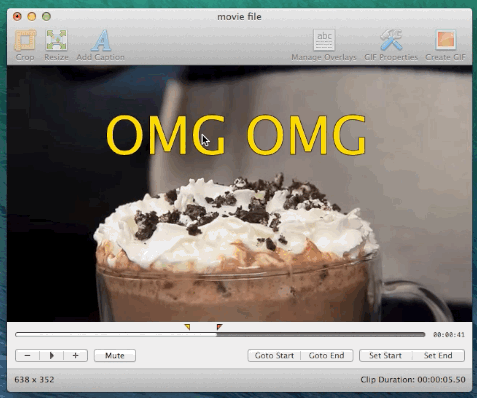Open GIF Properties settings
The height and width of the screenshot is (398, 477).
coord(391,40)
